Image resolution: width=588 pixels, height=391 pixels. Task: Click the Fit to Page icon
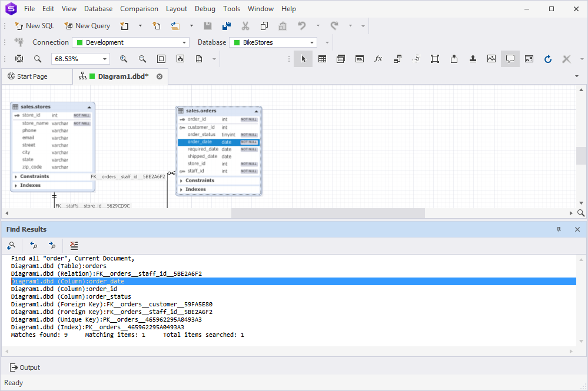point(161,59)
